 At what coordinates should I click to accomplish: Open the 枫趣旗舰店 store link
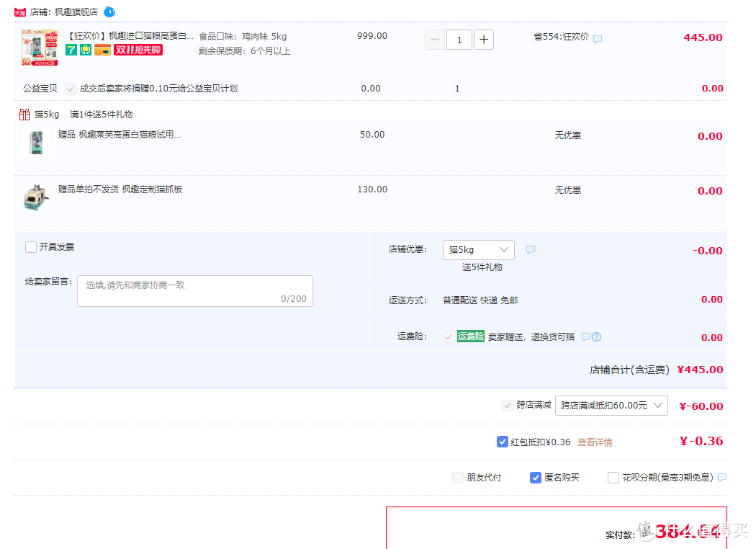pos(76,12)
